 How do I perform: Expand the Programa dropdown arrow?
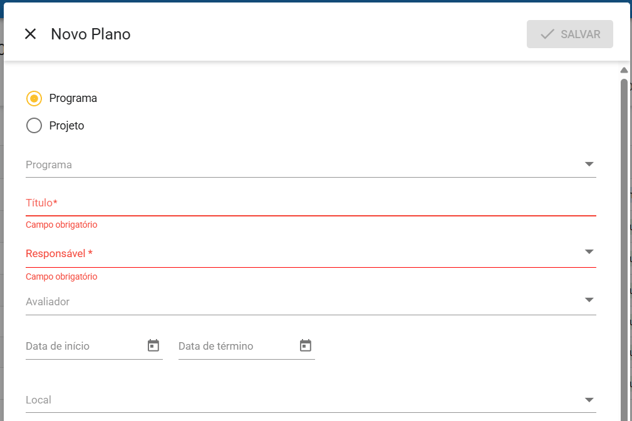589,164
